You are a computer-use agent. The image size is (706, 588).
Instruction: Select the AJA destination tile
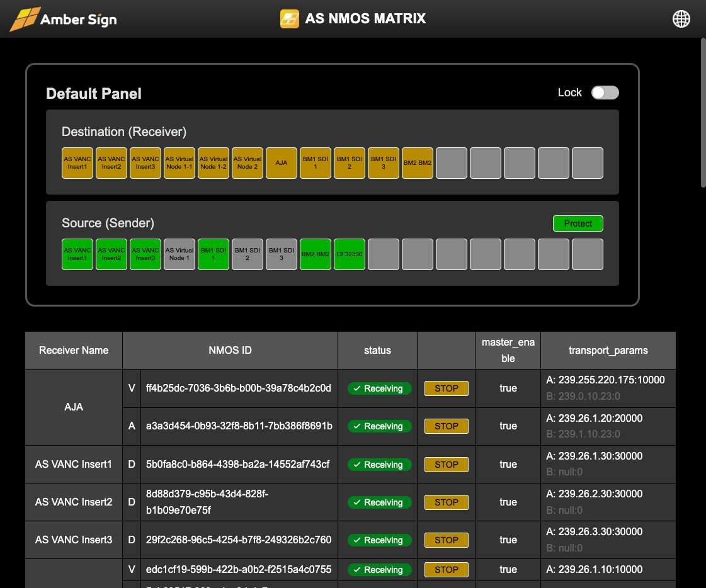click(x=282, y=163)
